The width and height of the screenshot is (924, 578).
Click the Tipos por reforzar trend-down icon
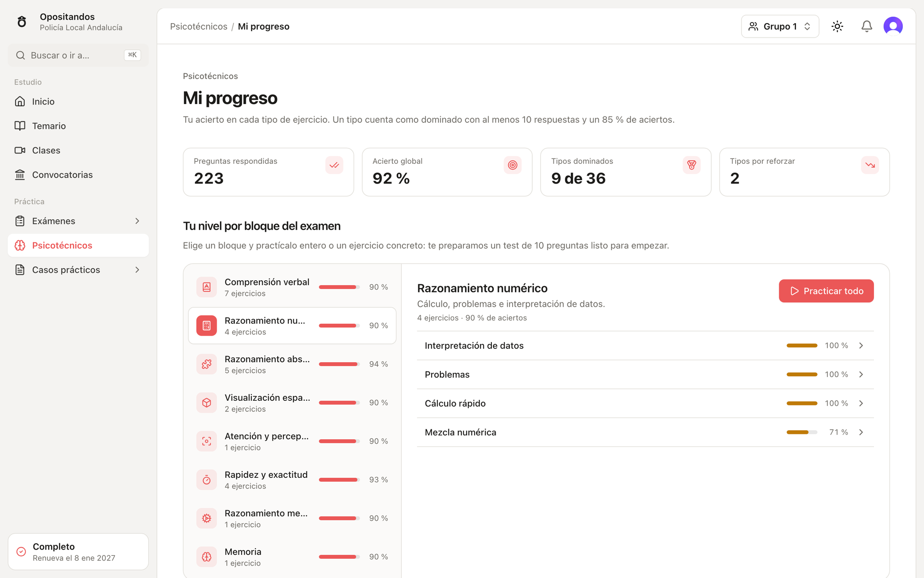pyautogui.click(x=870, y=165)
